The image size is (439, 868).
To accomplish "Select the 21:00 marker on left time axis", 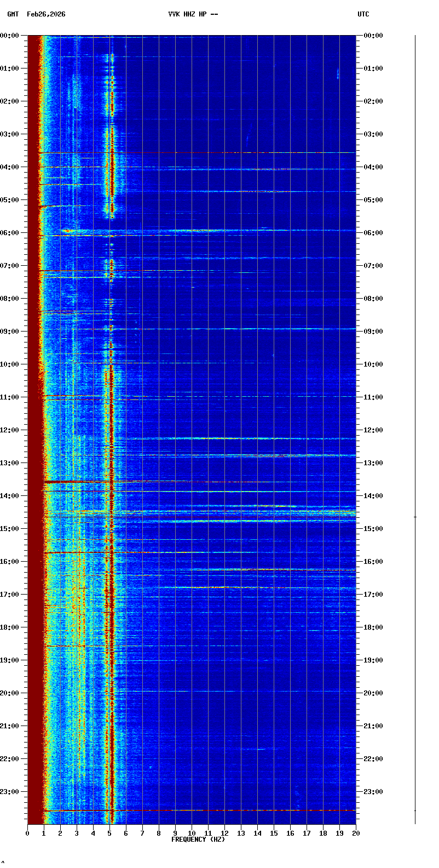I will (10, 726).
